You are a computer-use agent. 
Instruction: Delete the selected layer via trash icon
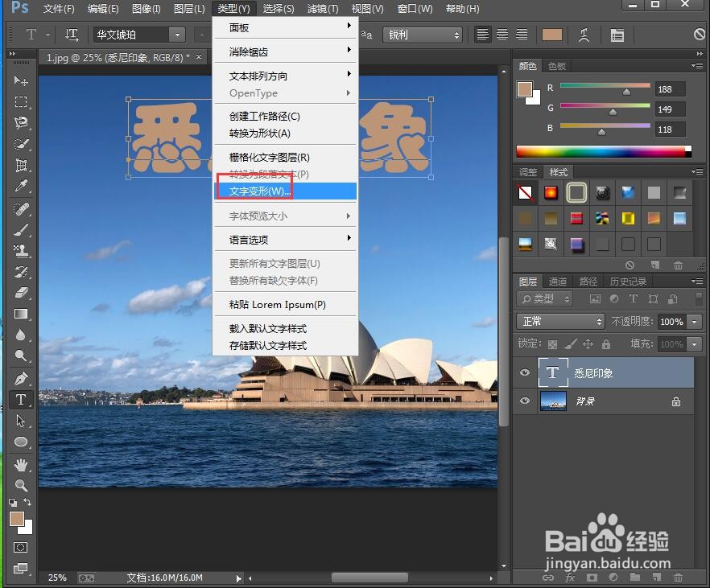679,578
